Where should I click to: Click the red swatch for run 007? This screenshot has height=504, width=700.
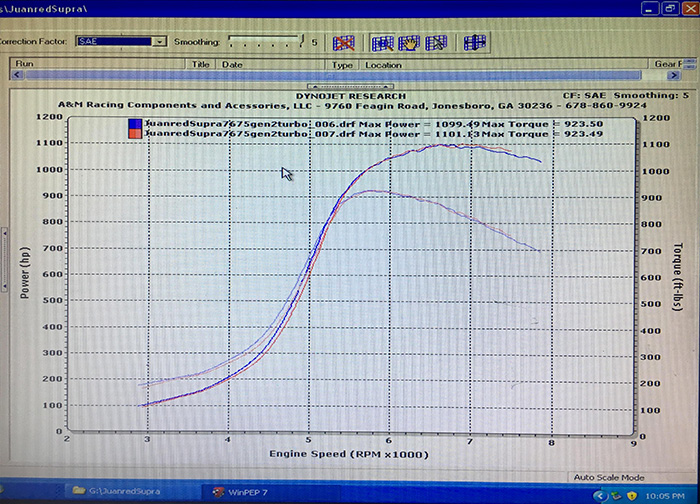coord(134,135)
